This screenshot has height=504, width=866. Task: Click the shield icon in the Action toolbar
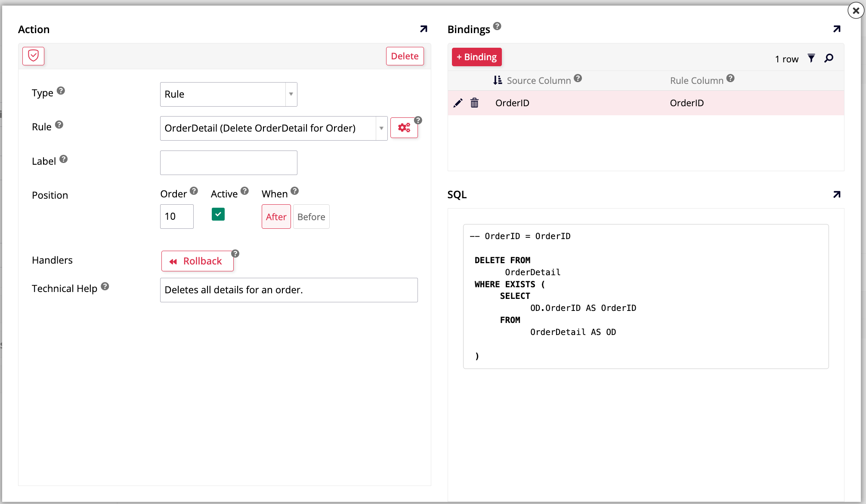pos(33,56)
